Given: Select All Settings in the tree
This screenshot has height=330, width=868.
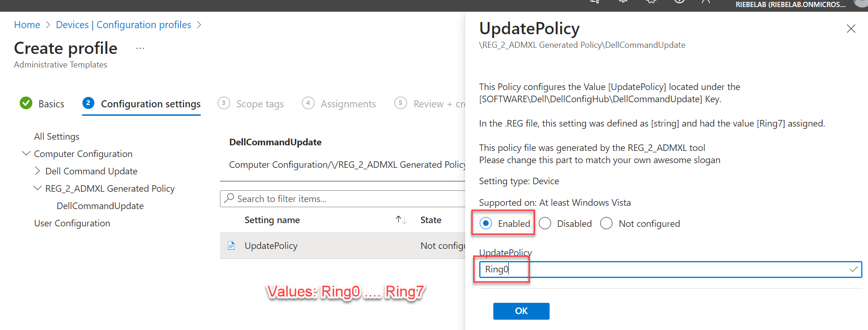Looking at the screenshot, I should [57, 136].
